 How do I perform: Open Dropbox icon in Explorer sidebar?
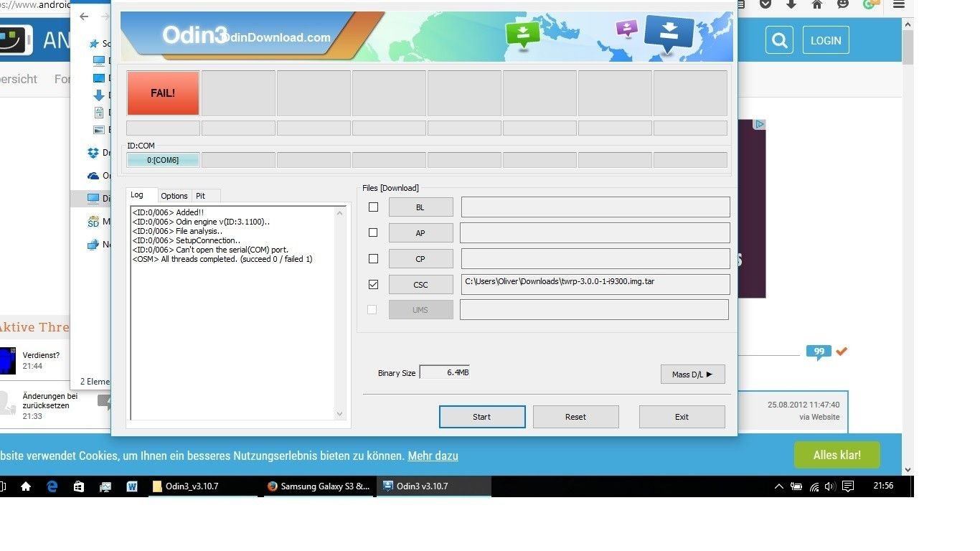tap(93, 153)
